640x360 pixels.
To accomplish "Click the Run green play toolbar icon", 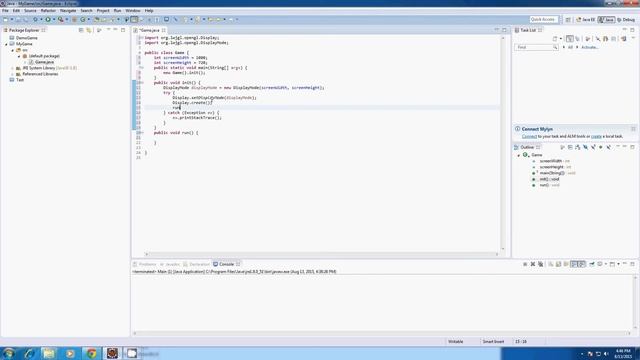I will pyautogui.click(x=48, y=19).
